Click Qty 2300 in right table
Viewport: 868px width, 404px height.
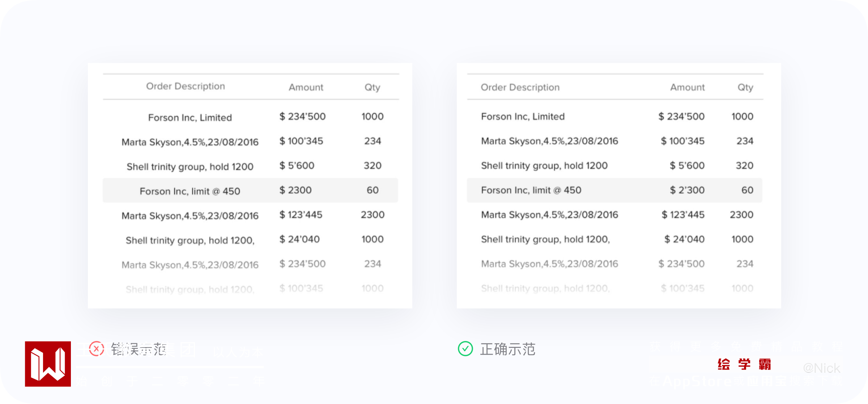[x=741, y=215]
